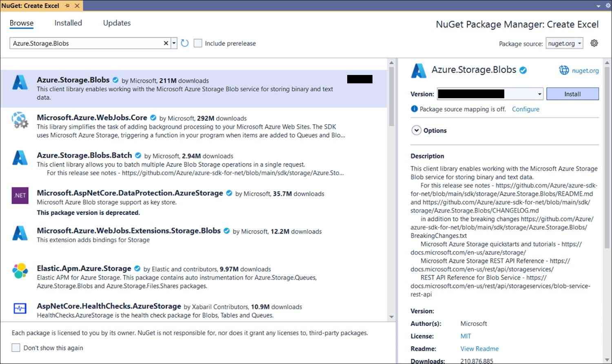This screenshot has height=364, width=612.
Task: Enable the Include prerelease checkbox
Action: (x=198, y=43)
